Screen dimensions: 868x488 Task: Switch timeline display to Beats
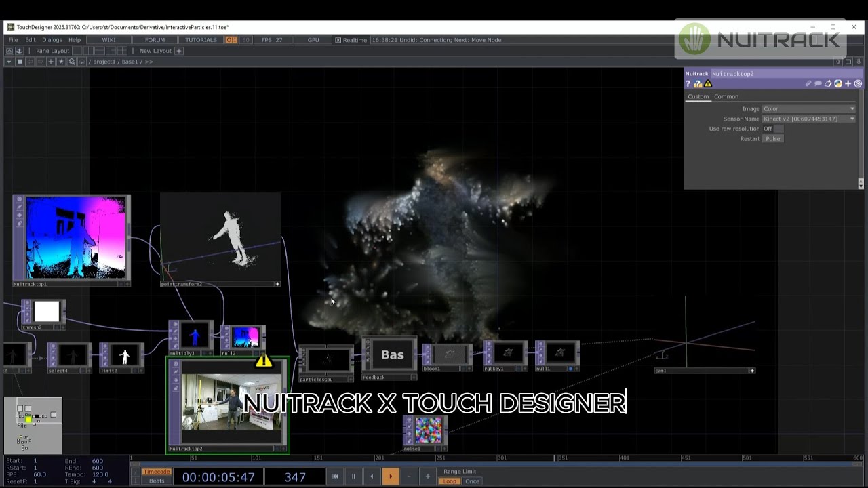click(x=157, y=481)
